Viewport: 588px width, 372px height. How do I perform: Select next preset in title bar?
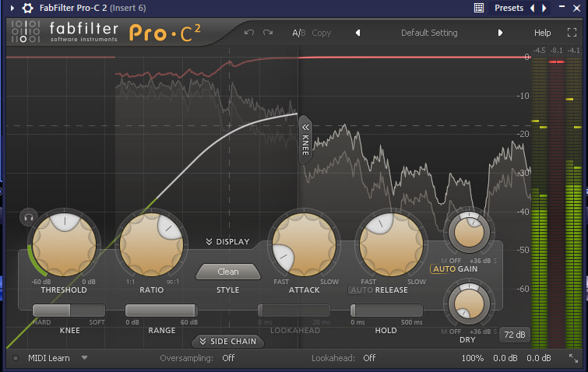544,8
